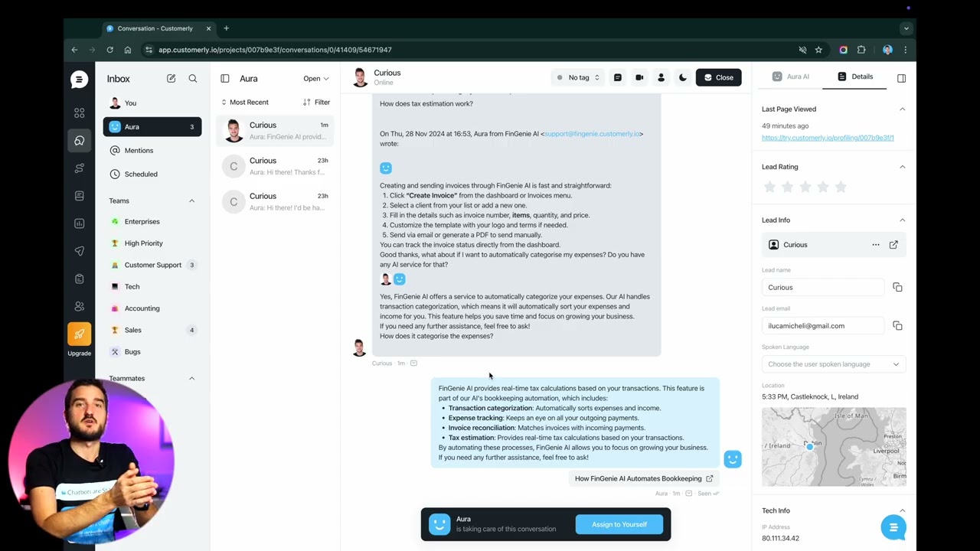980x551 pixels.
Task: Click the support@fingenie.customerly.io email link
Action: (x=592, y=134)
